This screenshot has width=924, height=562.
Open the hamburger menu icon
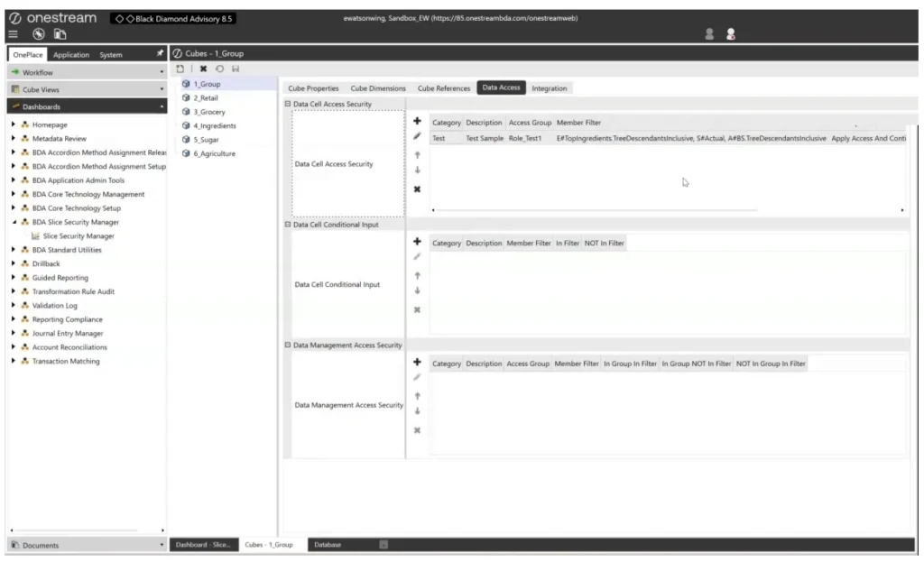(13, 34)
